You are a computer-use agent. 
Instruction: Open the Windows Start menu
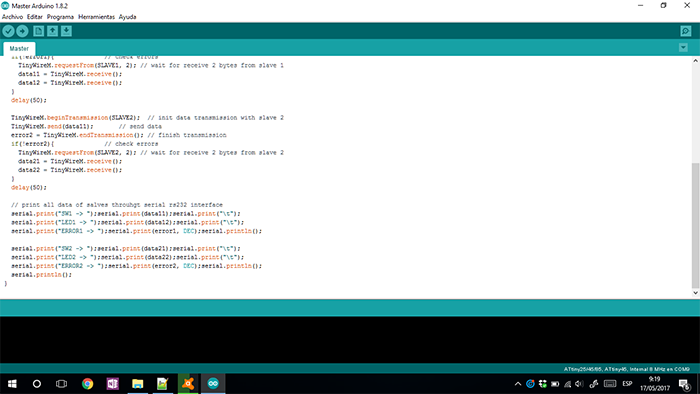[x=12, y=384]
